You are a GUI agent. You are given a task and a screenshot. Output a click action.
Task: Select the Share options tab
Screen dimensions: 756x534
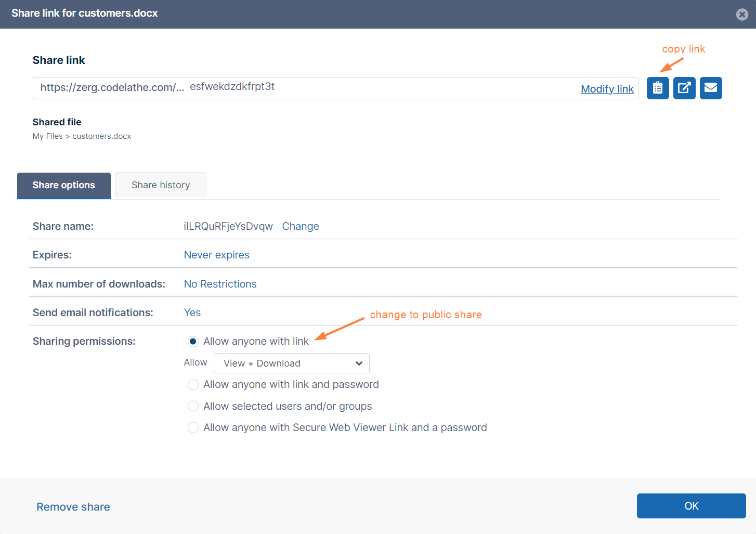pyautogui.click(x=64, y=185)
